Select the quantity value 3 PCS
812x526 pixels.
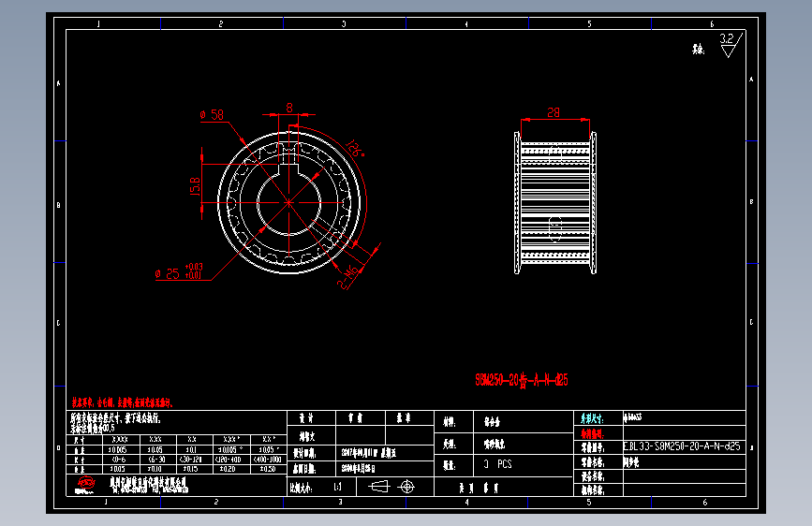[x=497, y=464]
